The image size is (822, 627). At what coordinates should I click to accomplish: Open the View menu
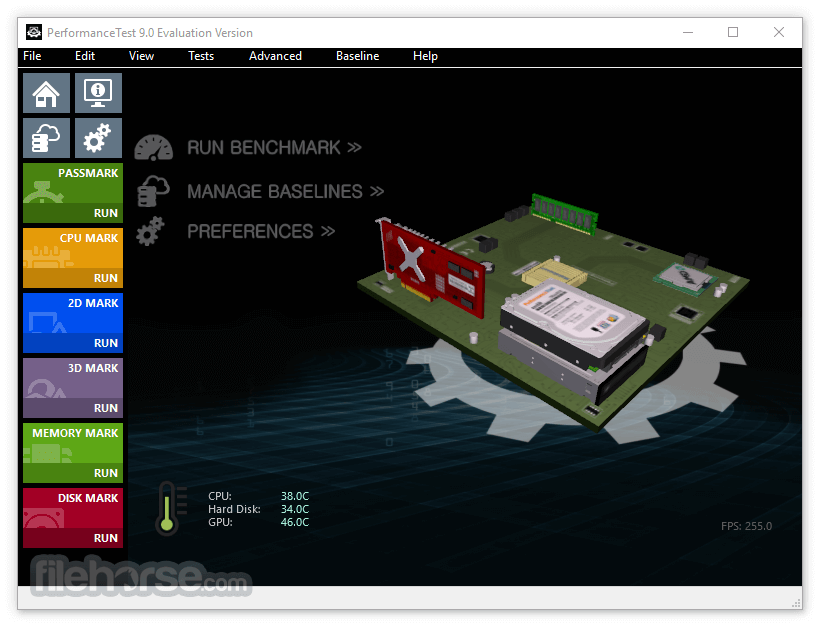point(142,56)
